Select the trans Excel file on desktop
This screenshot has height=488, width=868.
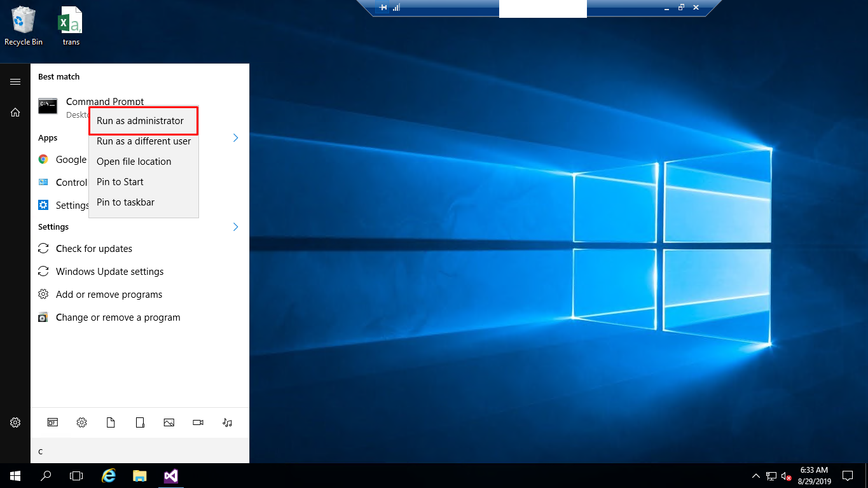click(71, 26)
